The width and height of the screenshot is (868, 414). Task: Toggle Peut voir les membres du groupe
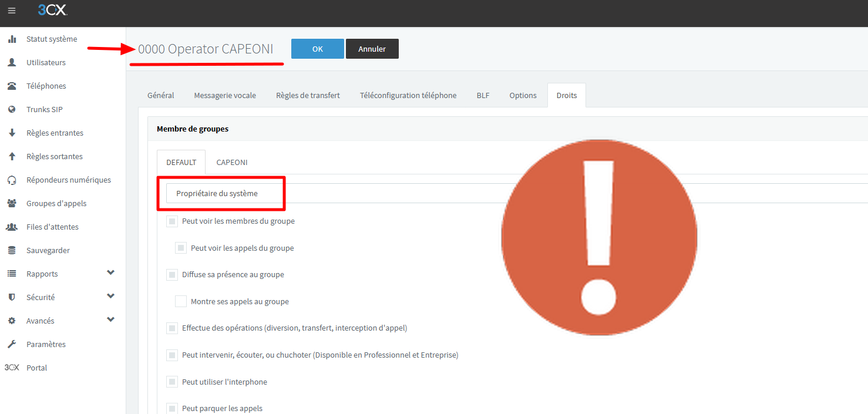point(172,221)
